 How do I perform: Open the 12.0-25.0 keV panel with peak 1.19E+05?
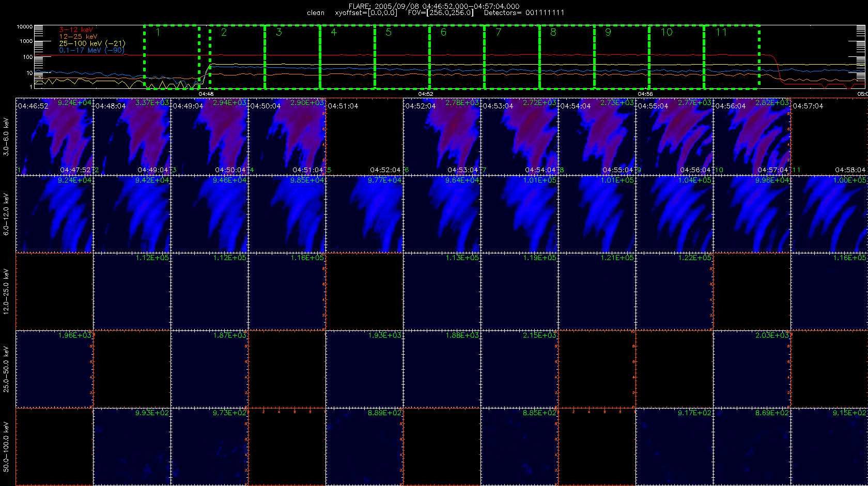[520, 292]
